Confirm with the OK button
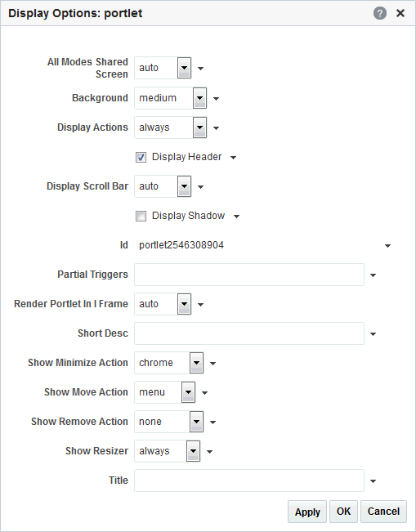Screen dimensions: 416x532 coord(343,512)
